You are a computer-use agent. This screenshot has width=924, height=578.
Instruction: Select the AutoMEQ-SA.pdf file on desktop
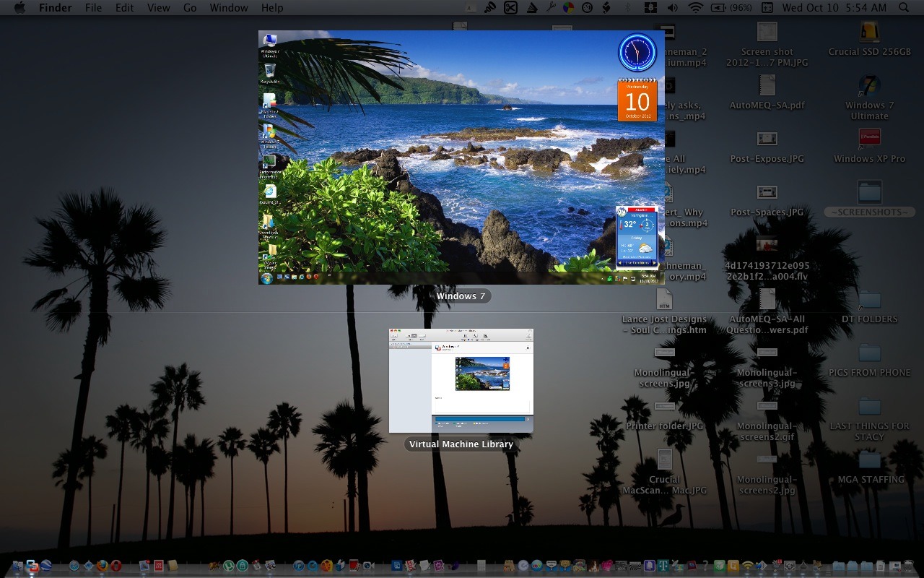(767, 86)
